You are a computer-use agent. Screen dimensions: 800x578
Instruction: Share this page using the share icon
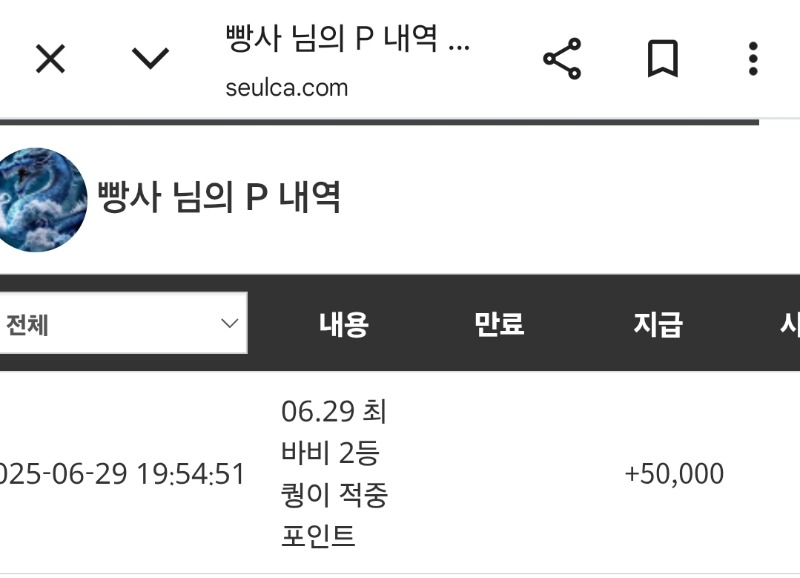click(x=562, y=59)
